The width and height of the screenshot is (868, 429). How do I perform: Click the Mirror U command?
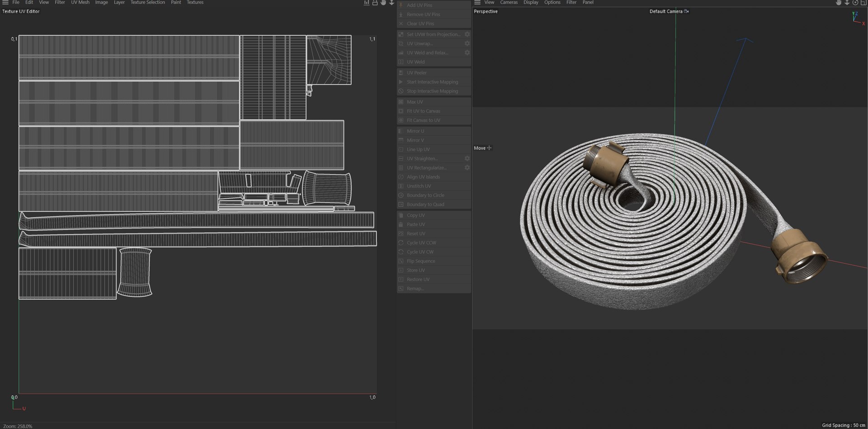pos(434,131)
